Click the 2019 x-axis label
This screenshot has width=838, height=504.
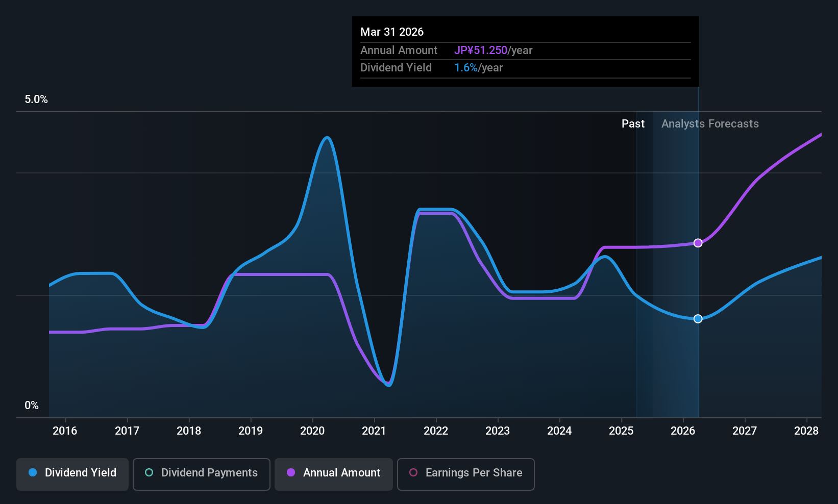pos(251,431)
